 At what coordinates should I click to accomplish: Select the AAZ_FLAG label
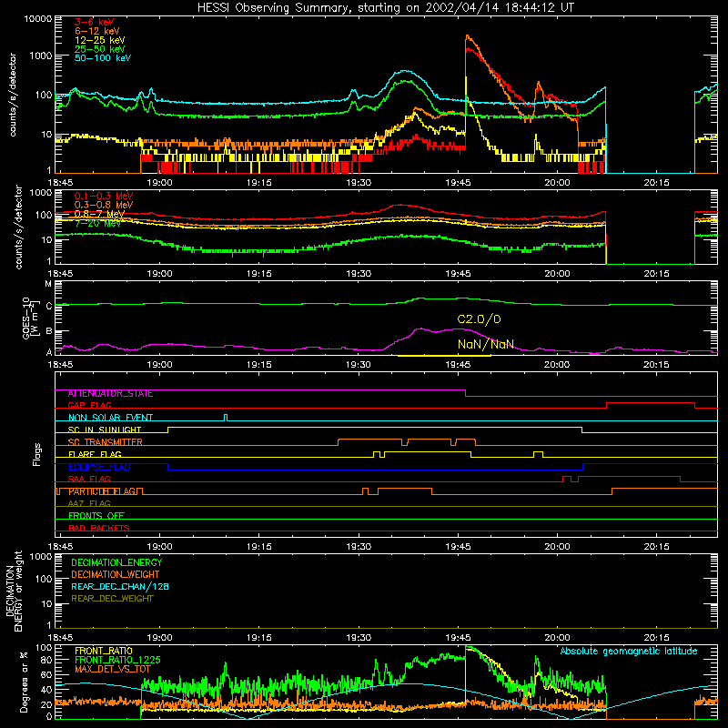tap(89, 503)
